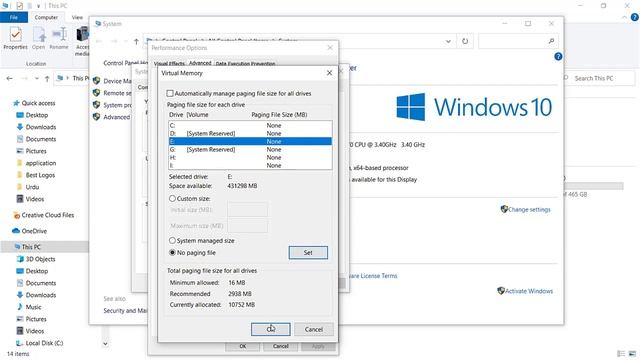The image size is (640, 360).
Task: Open View ribbon tab
Action: (77, 17)
